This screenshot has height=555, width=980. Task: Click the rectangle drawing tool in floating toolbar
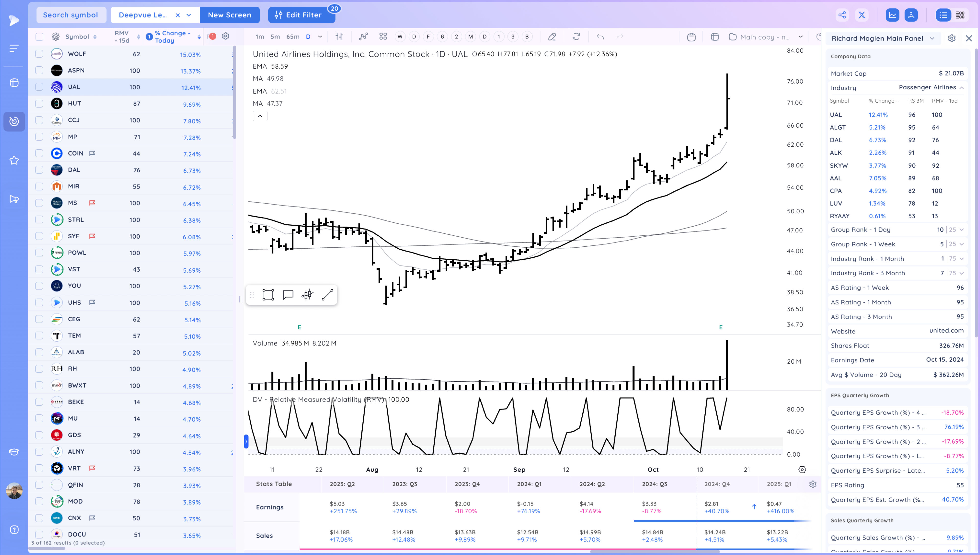(268, 295)
